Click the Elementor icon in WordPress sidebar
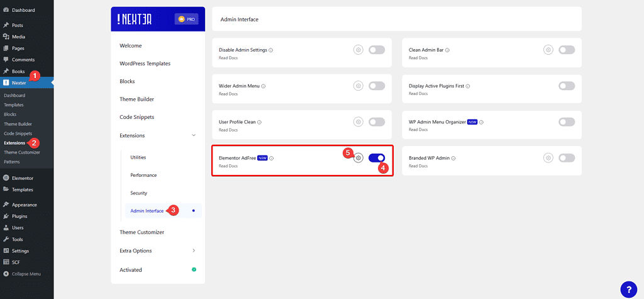 click(x=6, y=178)
